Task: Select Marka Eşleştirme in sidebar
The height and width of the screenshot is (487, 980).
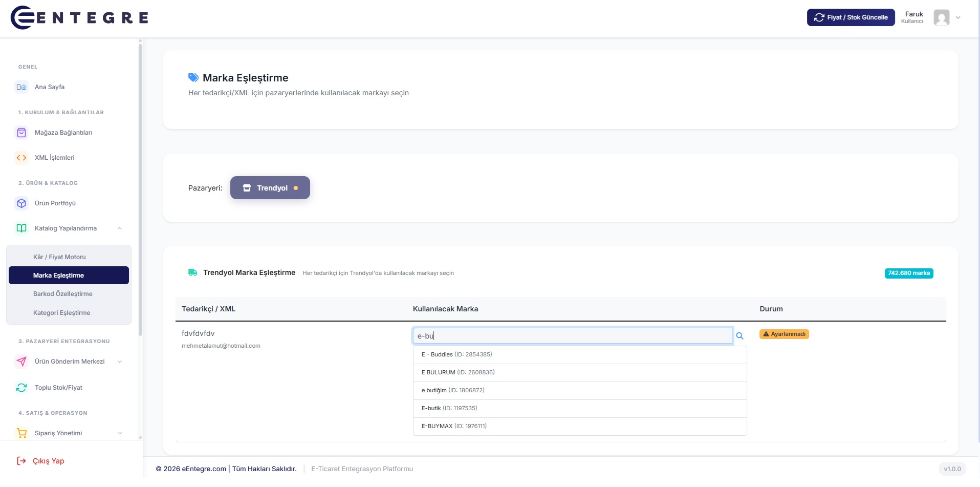Action: click(69, 276)
